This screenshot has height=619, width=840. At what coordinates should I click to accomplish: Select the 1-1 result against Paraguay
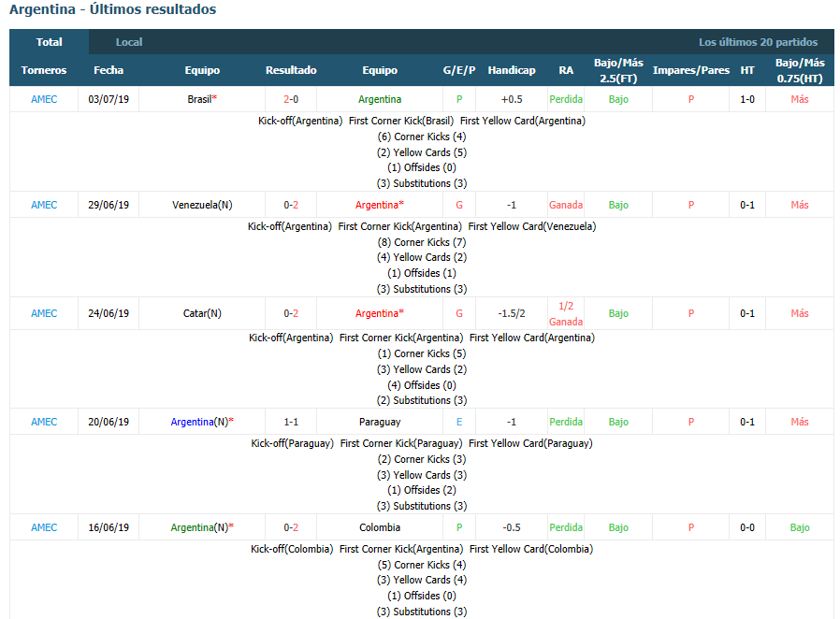pos(291,422)
